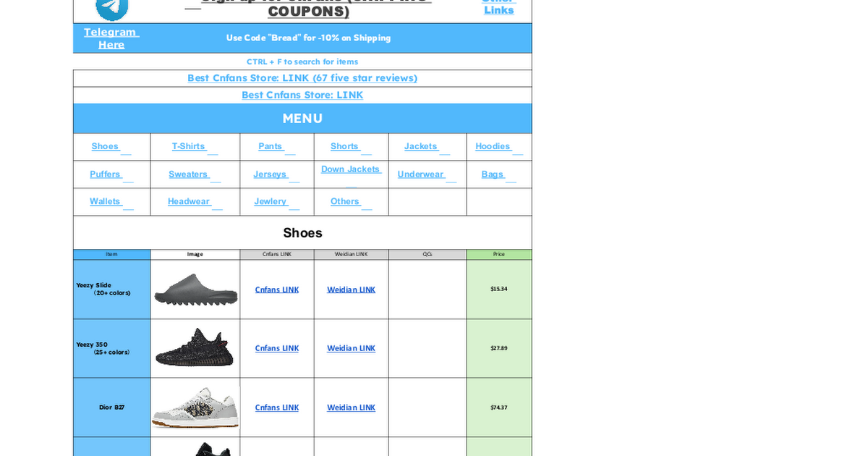The image size is (868, 456).
Task: Click the Use Code Bread shipping banner
Action: coord(308,38)
